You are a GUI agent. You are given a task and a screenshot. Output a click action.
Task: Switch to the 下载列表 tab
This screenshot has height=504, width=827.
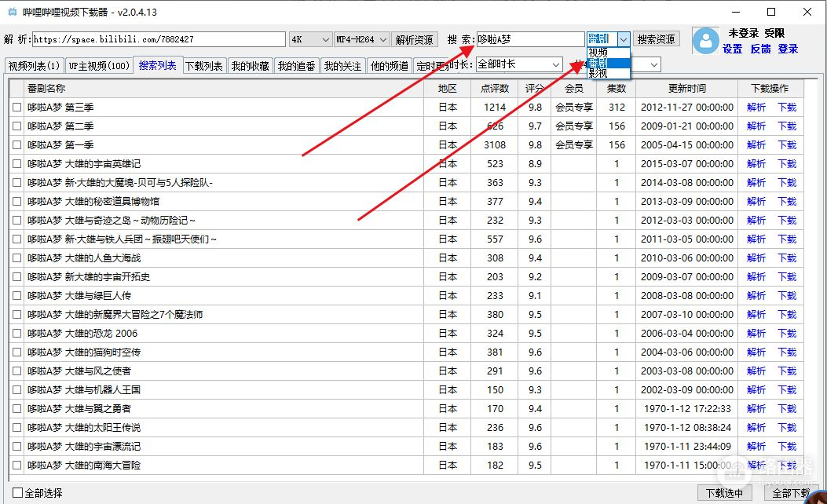[x=204, y=67]
